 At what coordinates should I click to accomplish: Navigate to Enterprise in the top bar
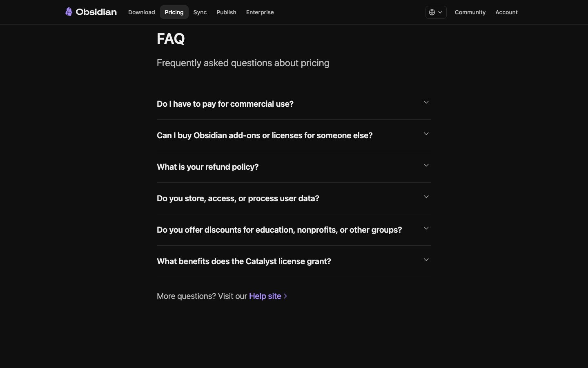coord(260,12)
